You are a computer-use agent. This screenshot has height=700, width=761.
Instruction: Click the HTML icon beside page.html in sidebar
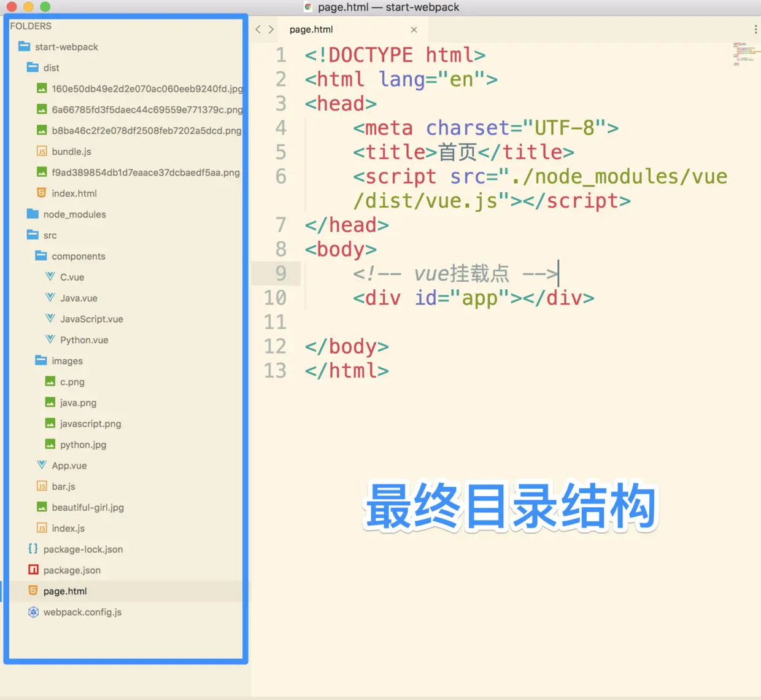click(33, 591)
